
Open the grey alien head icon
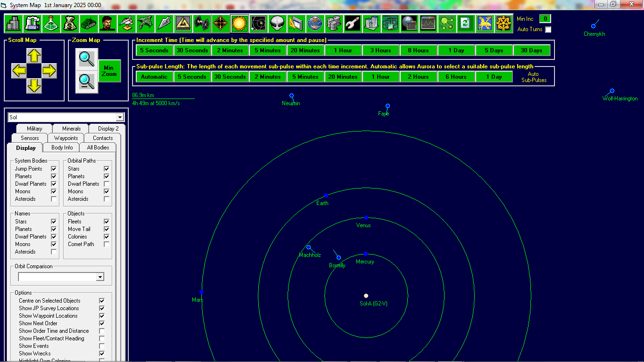click(x=278, y=23)
